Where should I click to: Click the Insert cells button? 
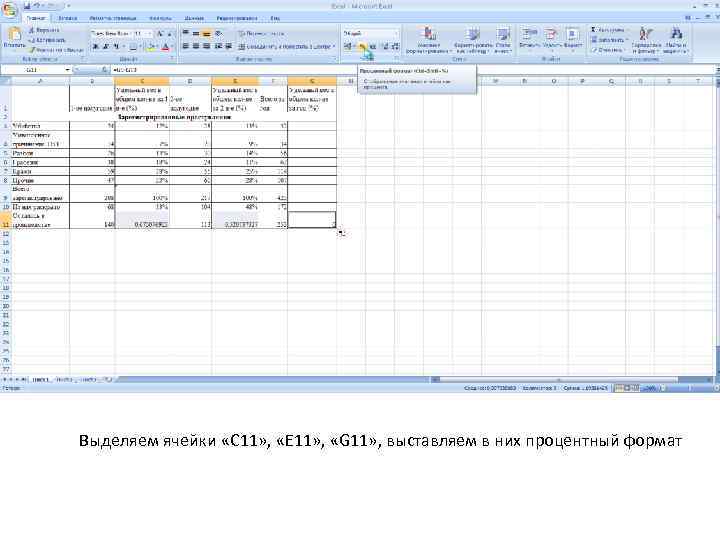529,38
